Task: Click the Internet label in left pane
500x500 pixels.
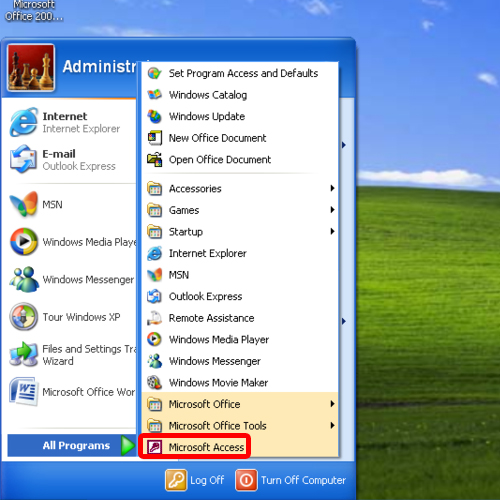Action: (x=65, y=116)
